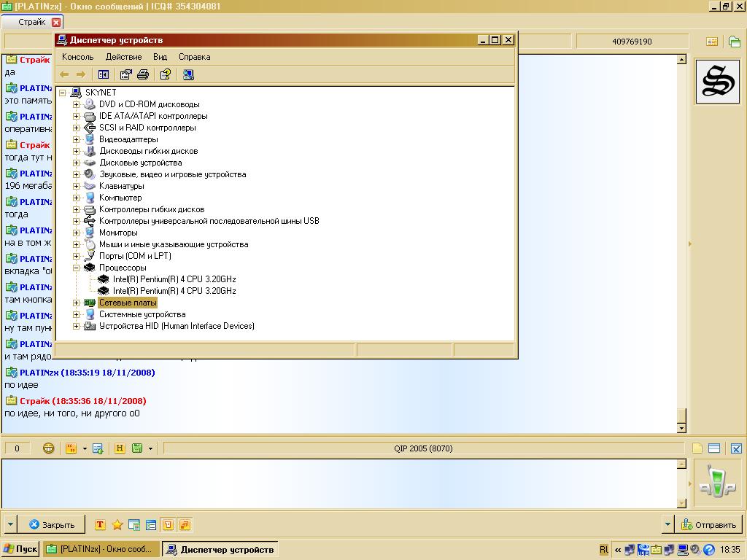Expand the Клавиатуры node

pos(76,186)
